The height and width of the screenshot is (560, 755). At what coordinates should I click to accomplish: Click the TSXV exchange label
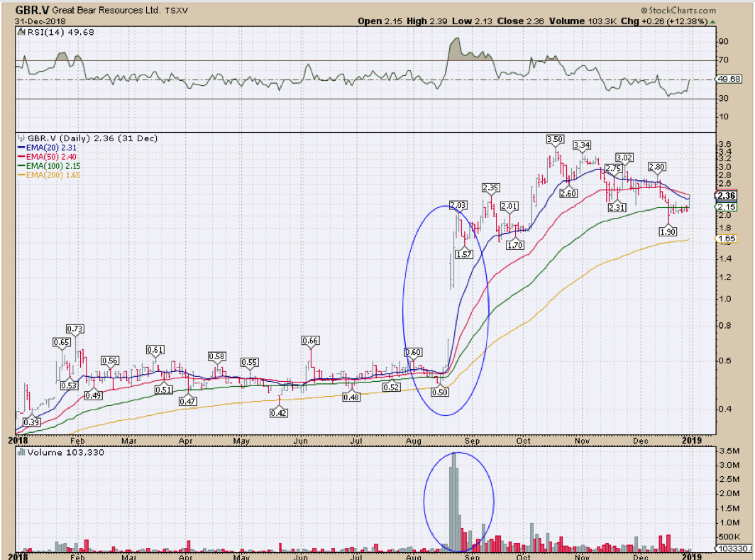176,11
